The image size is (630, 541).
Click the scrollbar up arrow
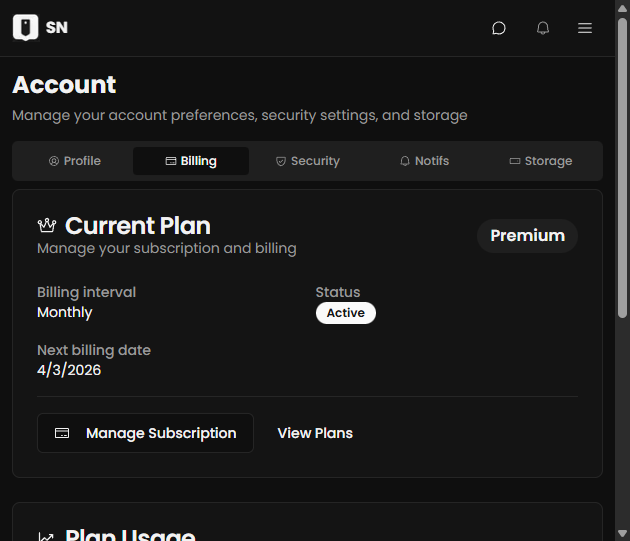[622, 8]
